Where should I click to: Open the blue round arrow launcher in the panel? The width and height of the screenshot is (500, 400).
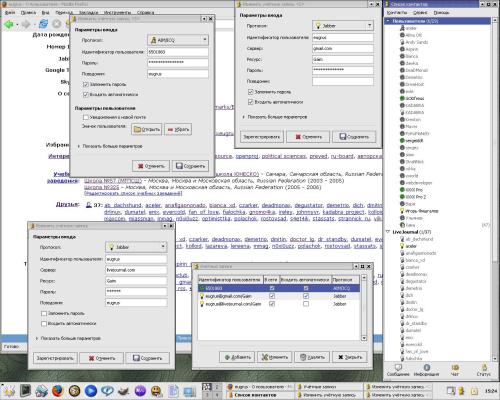click(x=91, y=391)
